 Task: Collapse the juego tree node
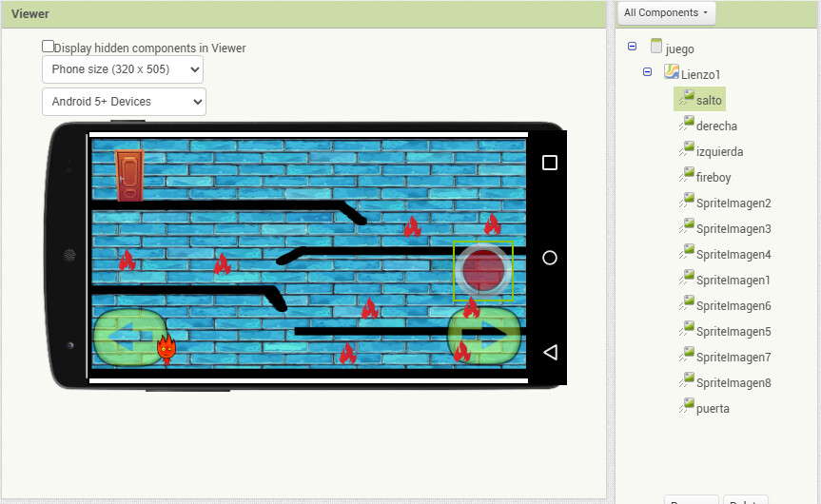(x=632, y=46)
